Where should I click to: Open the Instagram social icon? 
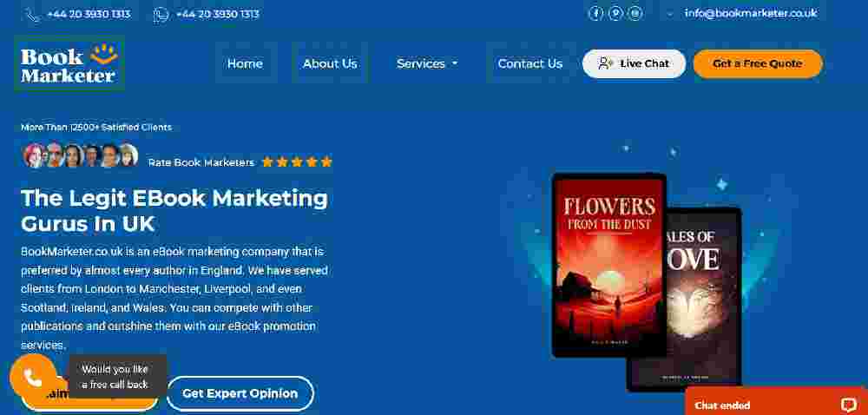(635, 13)
